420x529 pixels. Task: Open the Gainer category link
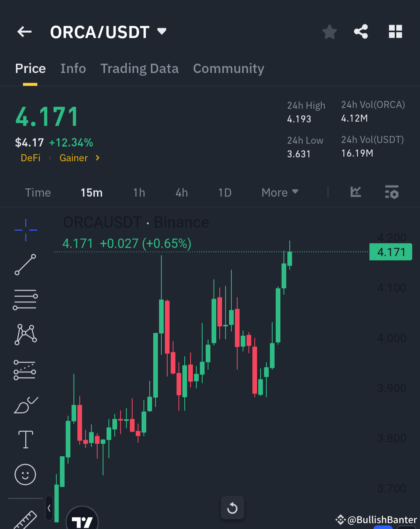pos(74,158)
